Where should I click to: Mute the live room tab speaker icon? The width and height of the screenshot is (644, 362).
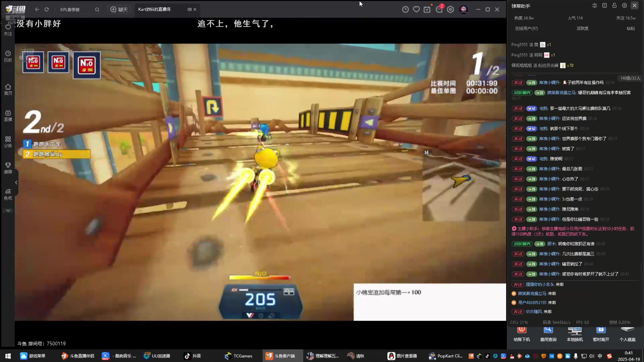point(189,9)
